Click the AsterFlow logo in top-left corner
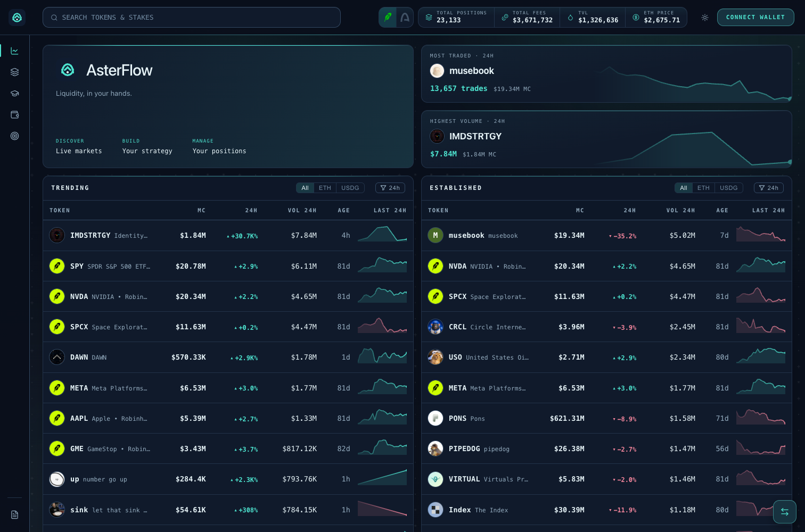805x532 pixels. tap(17, 18)
